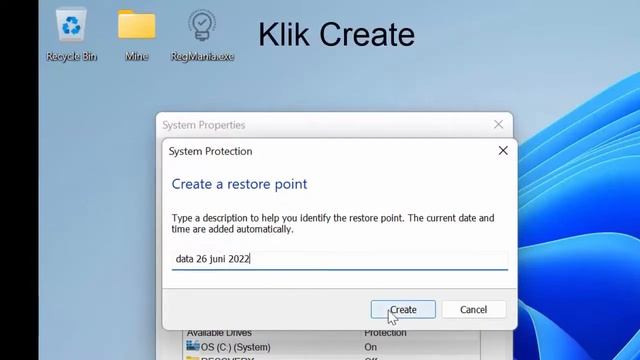
Task: Select the OS (C:) (System) drive row
Action: point(331,347)
